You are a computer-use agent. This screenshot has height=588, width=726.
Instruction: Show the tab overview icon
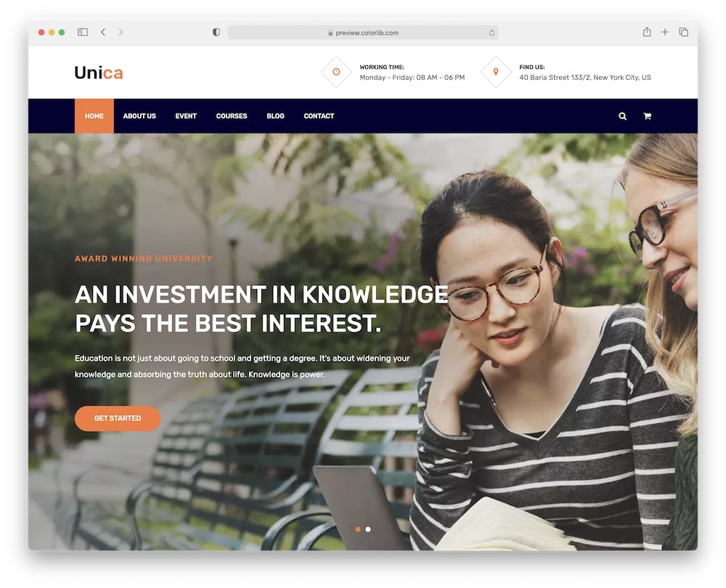(x=683, y=32)
